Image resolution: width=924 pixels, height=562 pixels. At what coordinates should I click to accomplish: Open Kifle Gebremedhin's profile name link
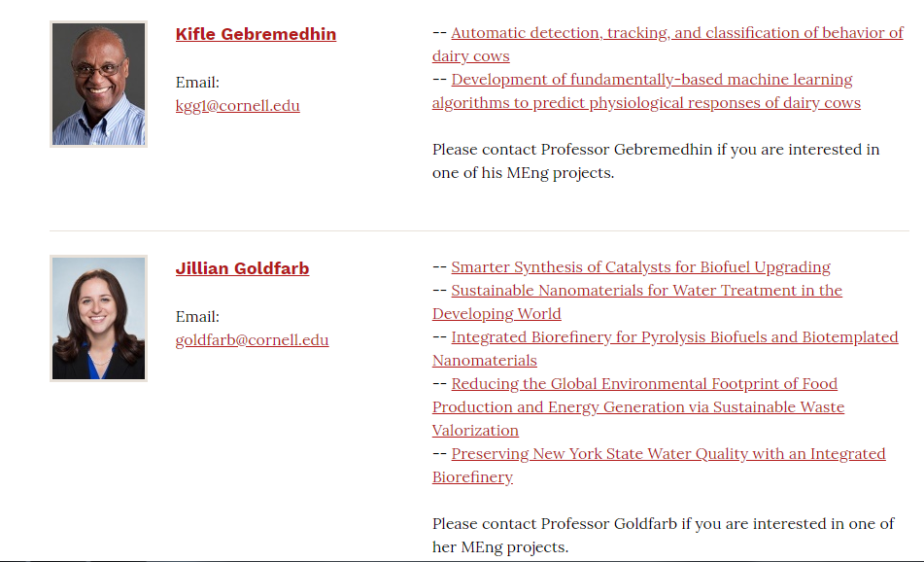pos(256,34)
